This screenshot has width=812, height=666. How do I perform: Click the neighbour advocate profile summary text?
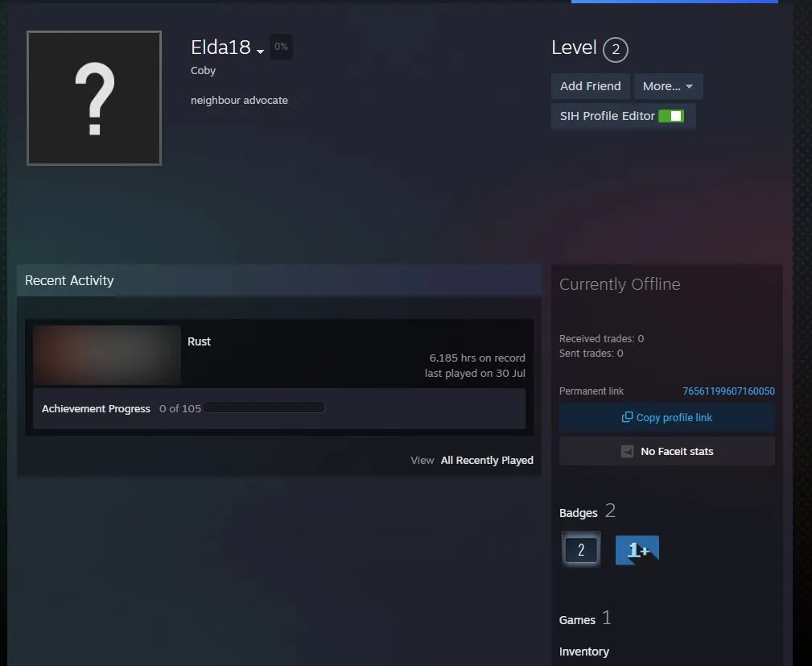(x=239, y=101)
